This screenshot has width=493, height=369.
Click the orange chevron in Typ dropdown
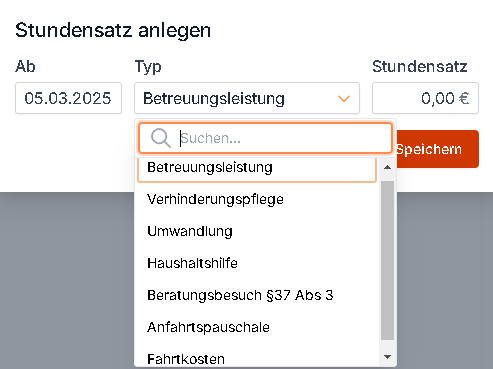coord(344,99)
